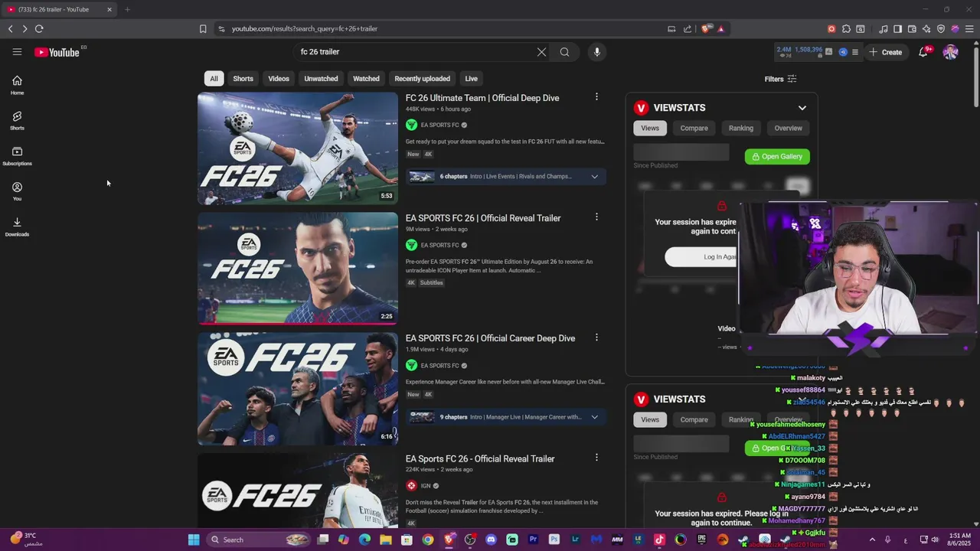
Task: Open more options for FC 26 Ultimate Team video
Action: point(596,97)
